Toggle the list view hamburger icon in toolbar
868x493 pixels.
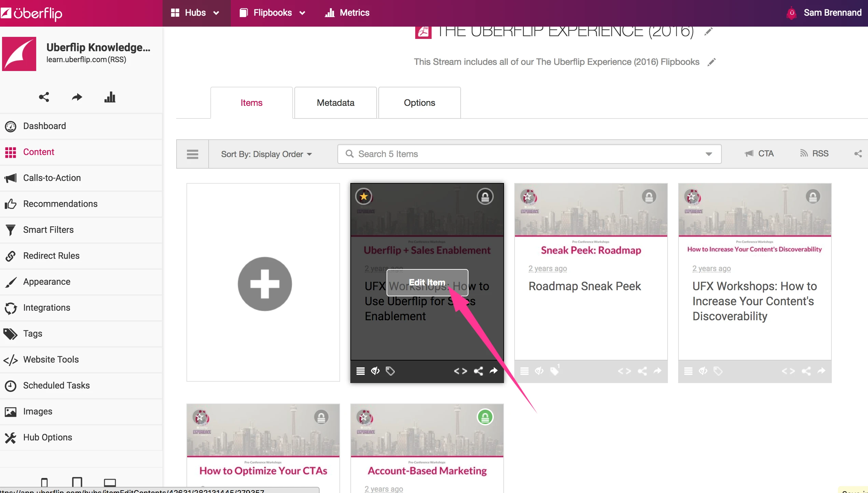point(192,154)
